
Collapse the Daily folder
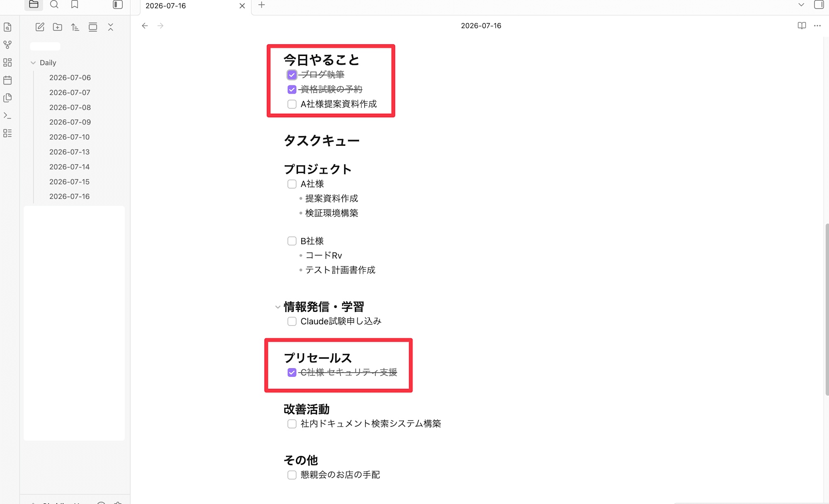pyautogui.click(x=33, y=63)
